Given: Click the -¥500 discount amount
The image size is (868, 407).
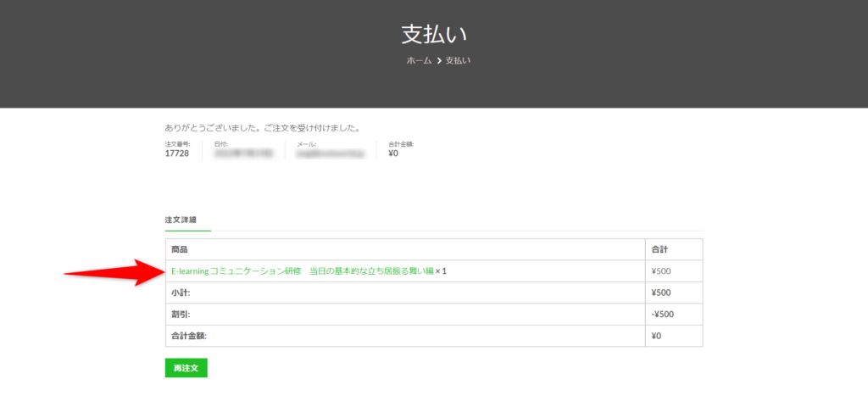Looking at the screenshot, I should pos(663,315).
